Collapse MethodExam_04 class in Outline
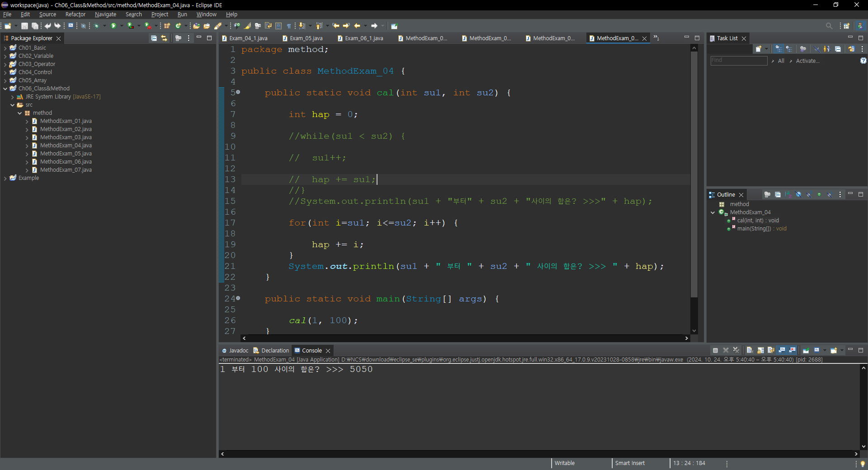868x470 pixels. (x=713, y=212)
